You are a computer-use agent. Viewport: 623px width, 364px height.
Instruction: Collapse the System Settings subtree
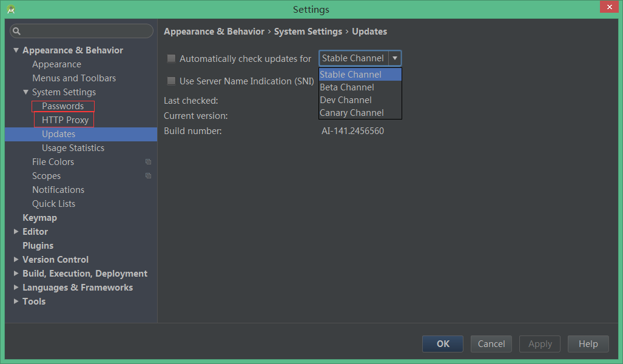25,92
